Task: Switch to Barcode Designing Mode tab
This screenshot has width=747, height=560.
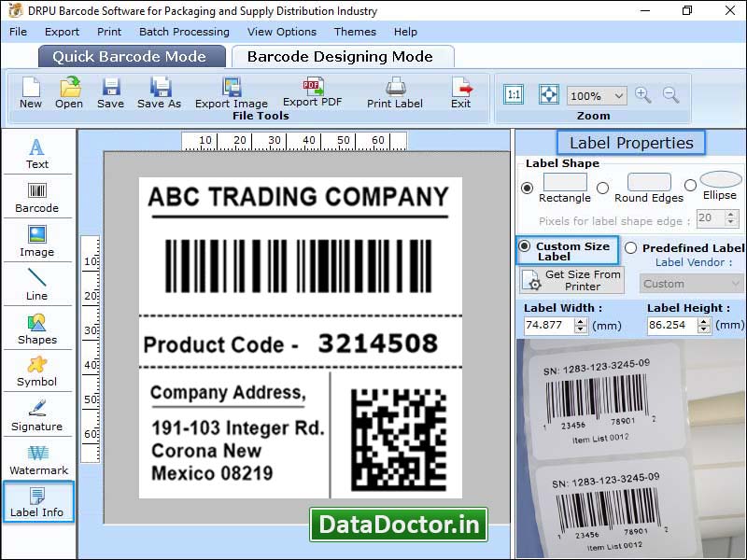Action: click(340, 56)
